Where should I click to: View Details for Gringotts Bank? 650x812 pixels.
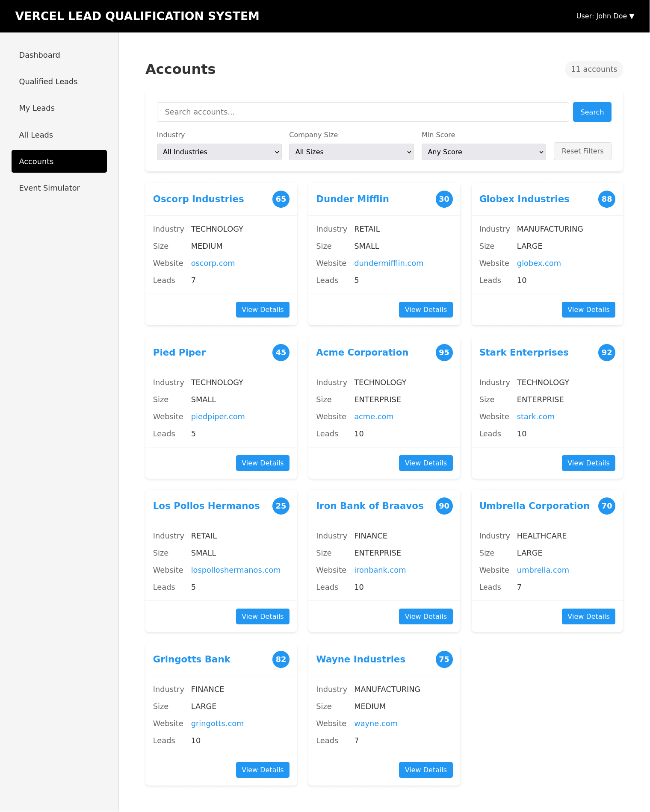(x=263, y=770)
